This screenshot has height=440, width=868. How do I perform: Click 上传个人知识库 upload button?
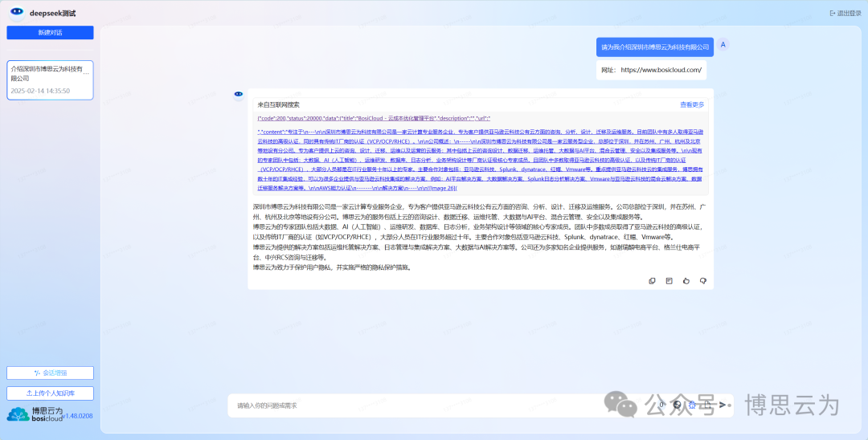tap(50, 393)
